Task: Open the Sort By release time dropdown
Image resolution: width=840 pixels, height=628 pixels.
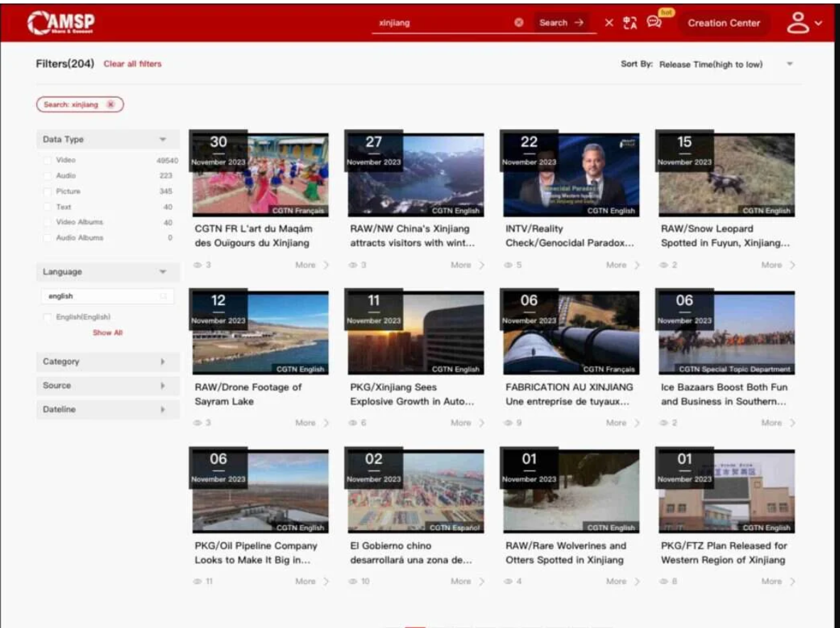Action: [726, 65]
